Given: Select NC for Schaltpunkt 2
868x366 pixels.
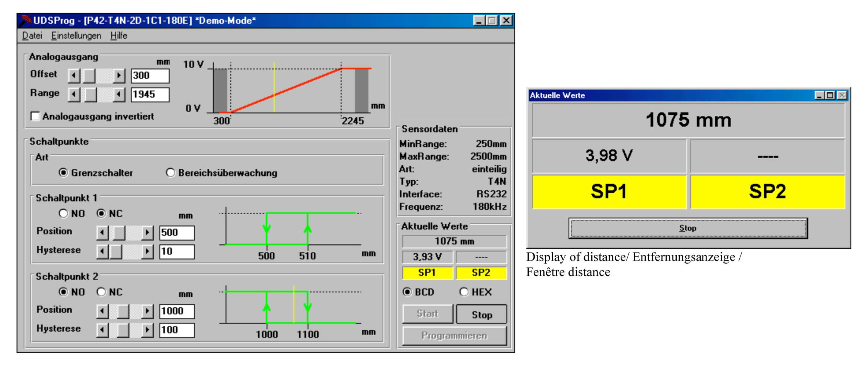Looking at the screenshot, I should click(x=101, y=292).
